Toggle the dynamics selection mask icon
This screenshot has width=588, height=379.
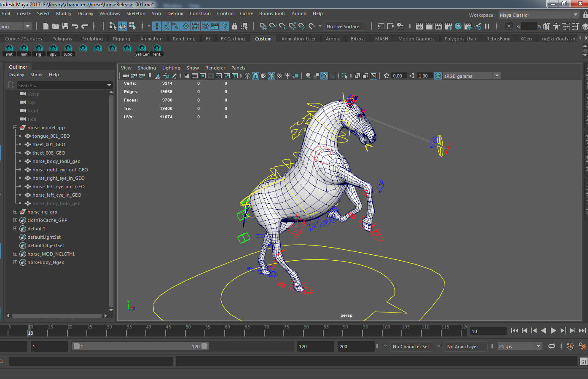click(x=205, y=26)
